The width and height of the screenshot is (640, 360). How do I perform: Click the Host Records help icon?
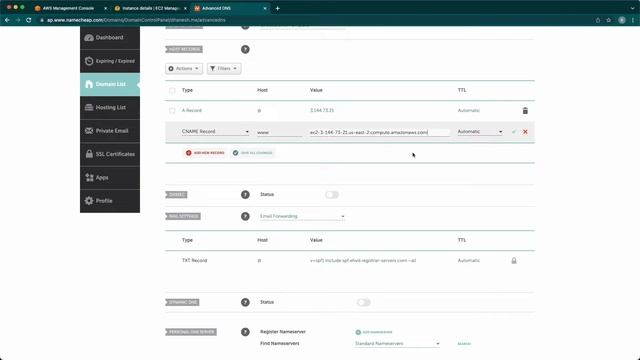click(245, 49)
